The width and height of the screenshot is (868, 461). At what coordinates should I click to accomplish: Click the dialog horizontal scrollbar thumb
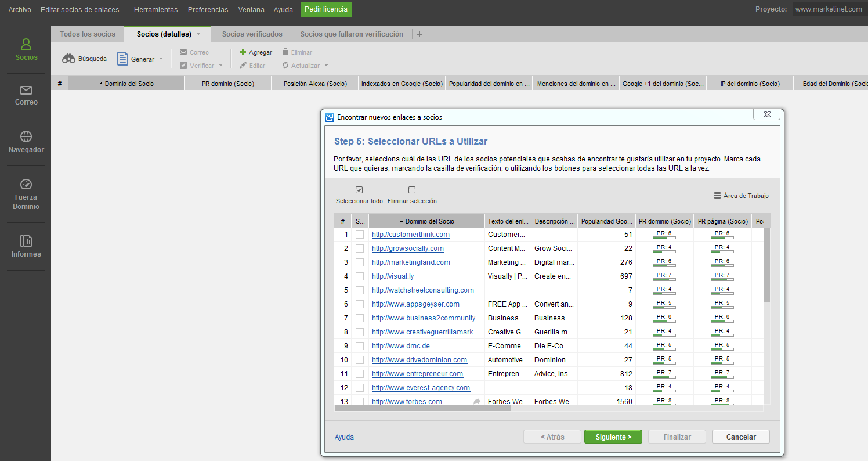tap(422, 408)
